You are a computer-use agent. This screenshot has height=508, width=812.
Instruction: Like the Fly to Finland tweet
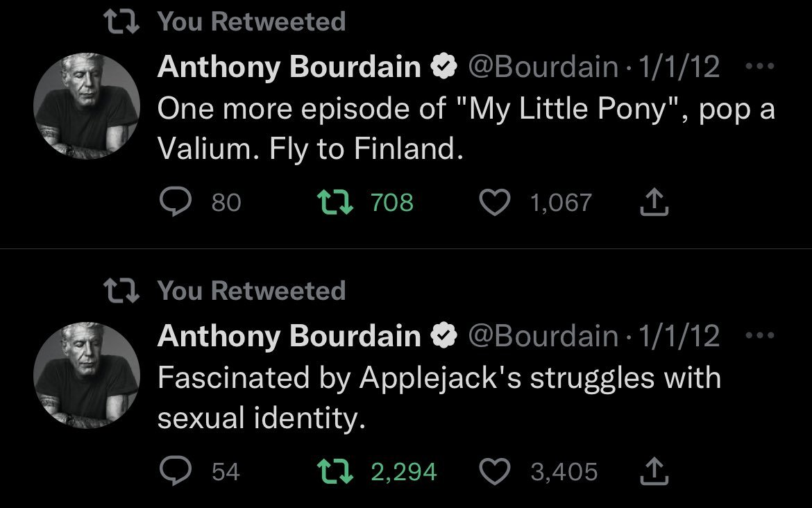click(493, 203)
